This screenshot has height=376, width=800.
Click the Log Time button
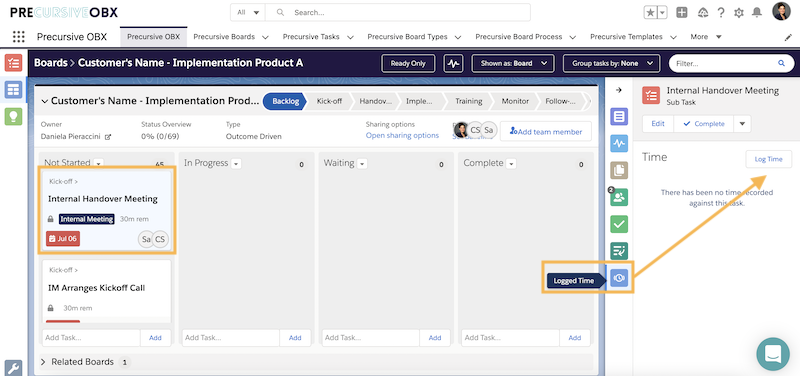768,159
